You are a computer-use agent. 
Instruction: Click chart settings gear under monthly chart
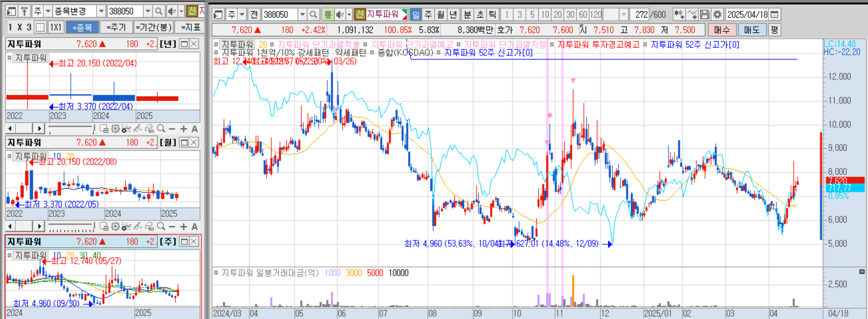[x=115, y=227]
